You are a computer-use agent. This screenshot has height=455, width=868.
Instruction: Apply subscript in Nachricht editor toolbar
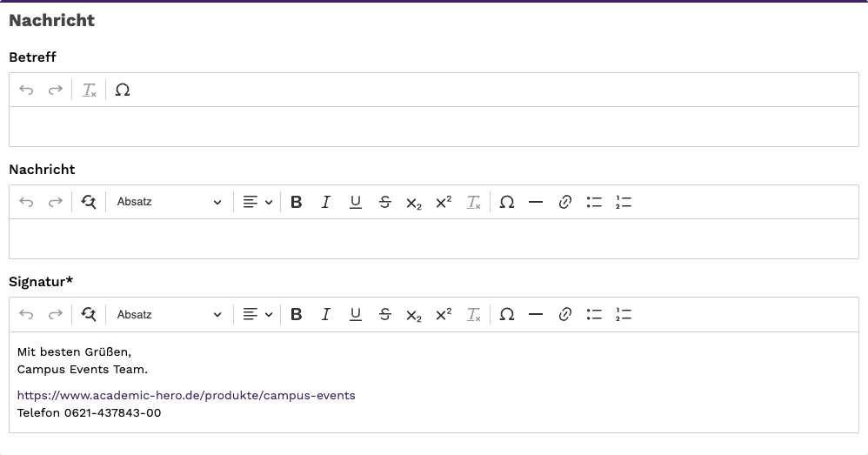(x=414, y=202)
